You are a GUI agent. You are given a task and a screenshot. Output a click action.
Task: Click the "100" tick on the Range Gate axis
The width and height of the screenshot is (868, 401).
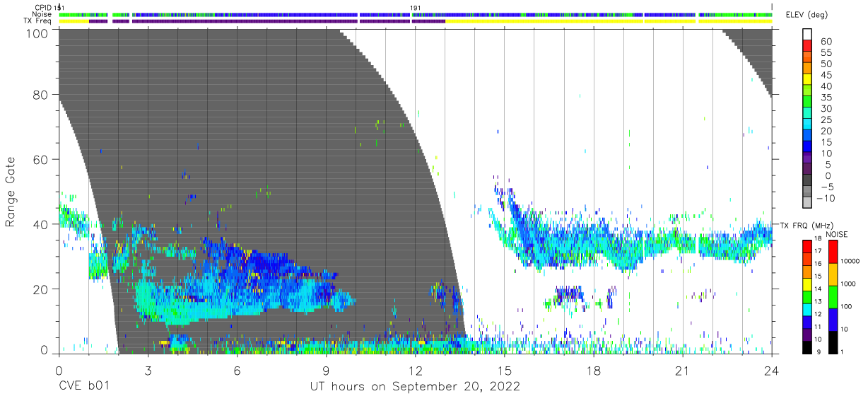click(x=37, y=33)
